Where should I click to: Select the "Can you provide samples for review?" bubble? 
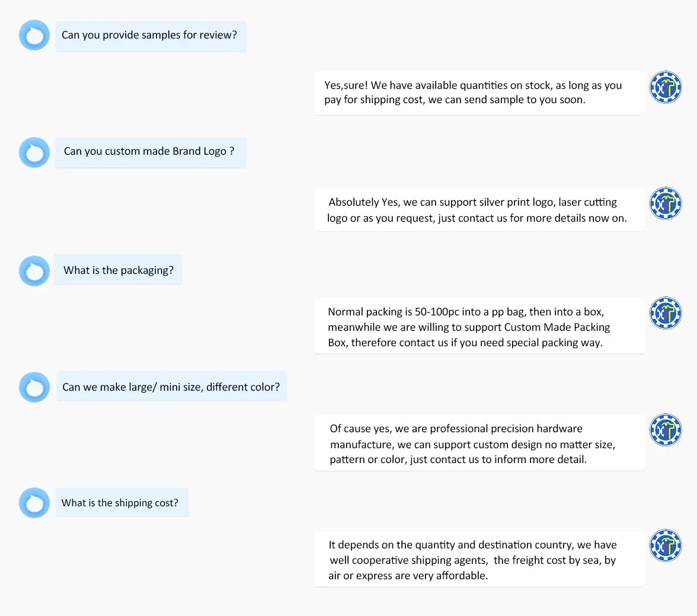151,36
